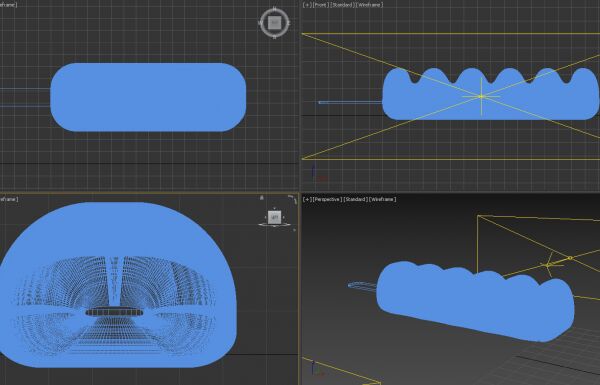Select the thin handle object in Perspective viewport
Image resolution: width=600 pixels, height=385 pixels.
tap(362, 286)
